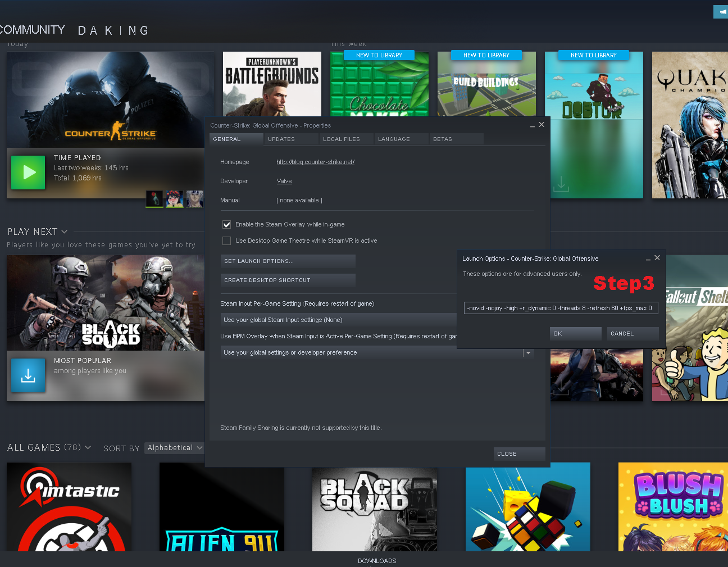Enable Desktop Game Theatre while SteamVR active
Screen dimensions: 728x567
[227, 241]
